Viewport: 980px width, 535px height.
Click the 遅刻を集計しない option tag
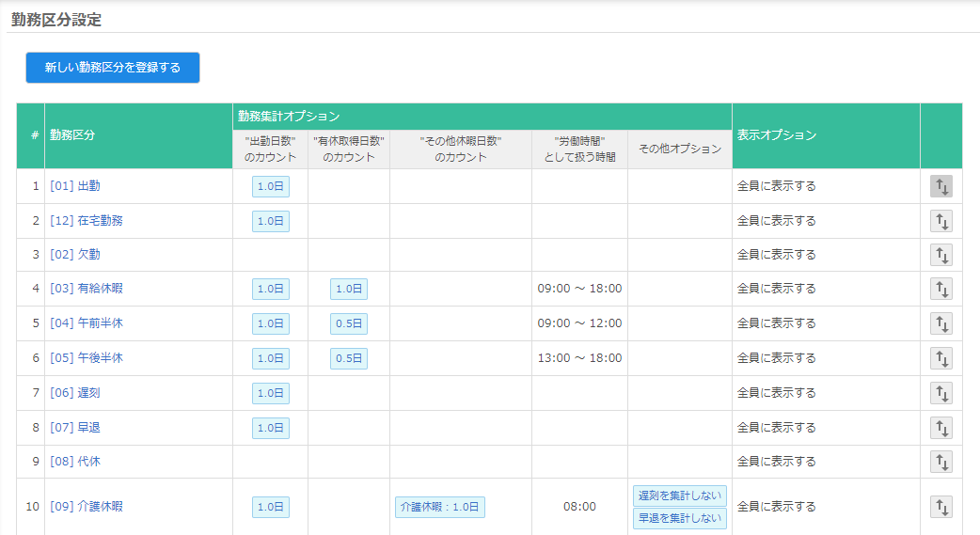(x=680, y=496)
